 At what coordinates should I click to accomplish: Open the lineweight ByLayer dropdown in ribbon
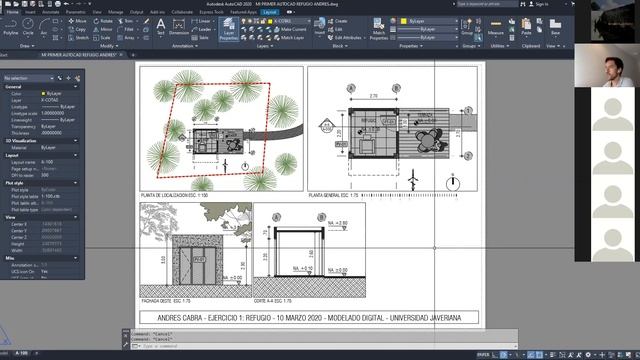click(428, 29)
